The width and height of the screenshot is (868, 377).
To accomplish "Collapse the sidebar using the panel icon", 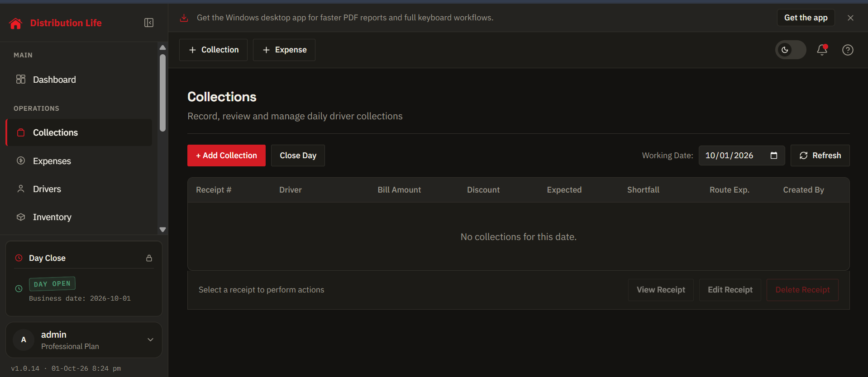I will 149,23.
